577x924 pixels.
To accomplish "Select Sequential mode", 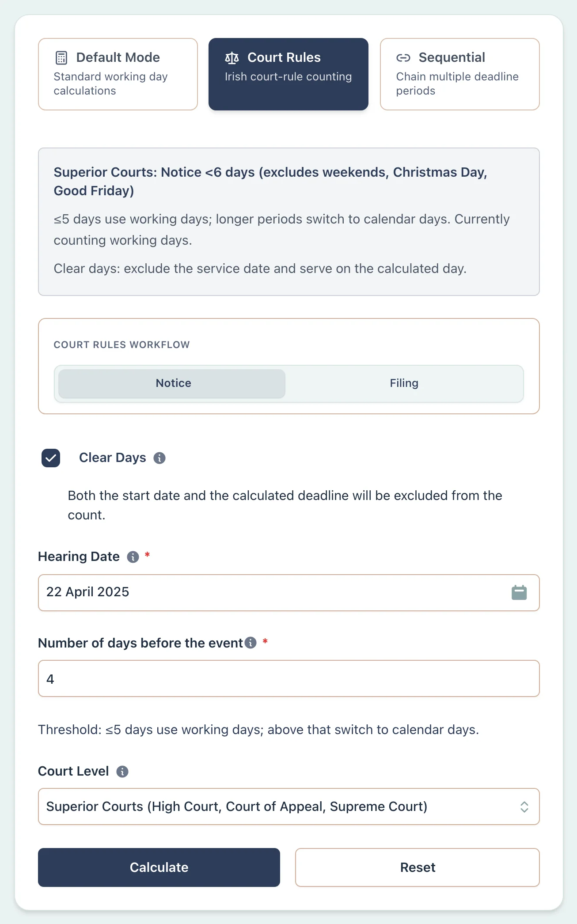I will (x=459, y=73).
